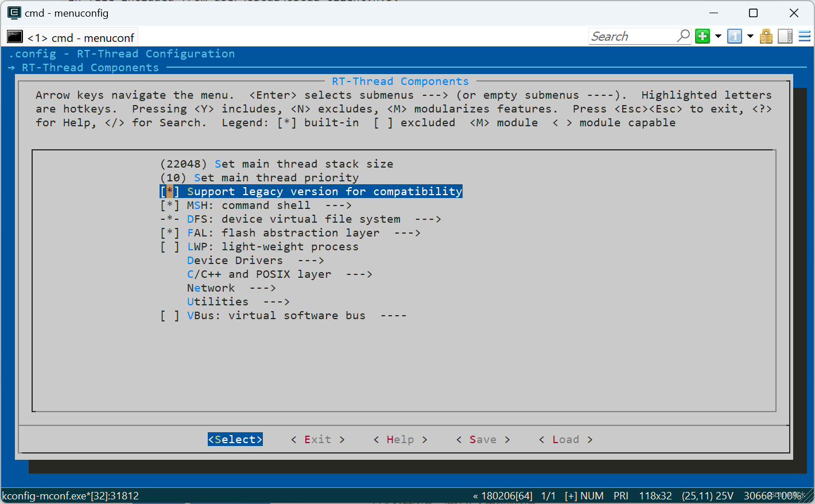
Task: Toggle the MSH command shell checkbox
Action: coord(170,205)
